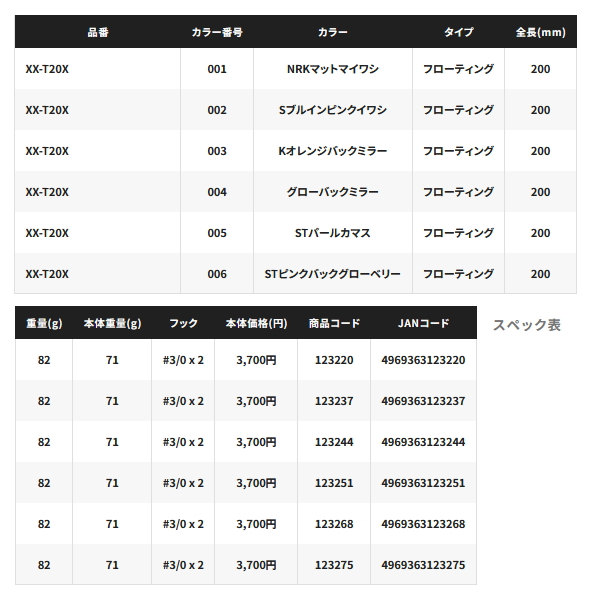The height and width of the screenshot is (600, 600).
Task: Click JAN code 4969363123244
Action: (423, 442)
